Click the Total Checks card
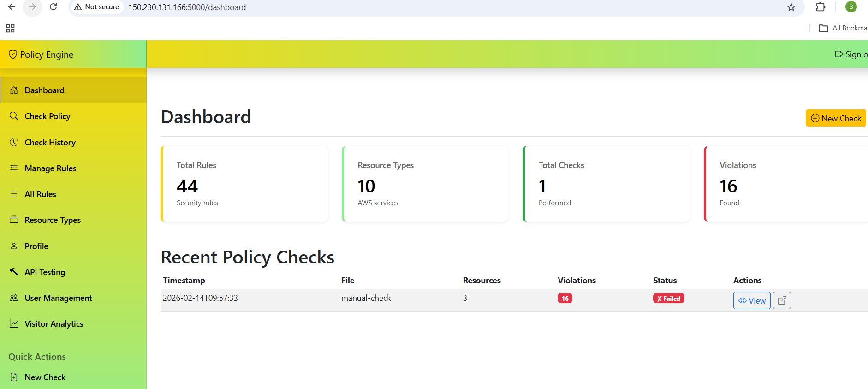 click(x=606, y=184)
